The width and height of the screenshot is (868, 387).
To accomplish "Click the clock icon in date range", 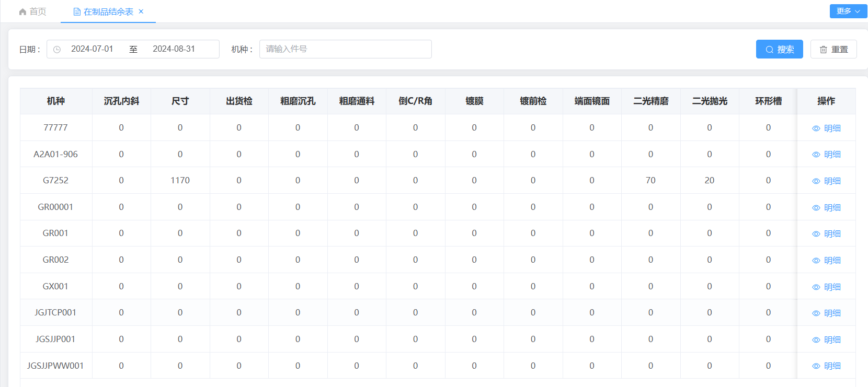I will coord(57,49).
